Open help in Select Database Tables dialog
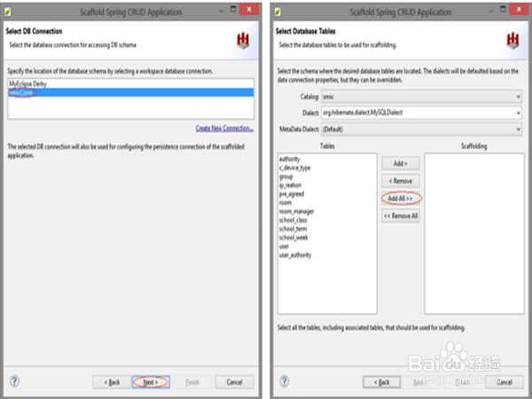Screen dimensions: 532x399 [x=285, y=381]
